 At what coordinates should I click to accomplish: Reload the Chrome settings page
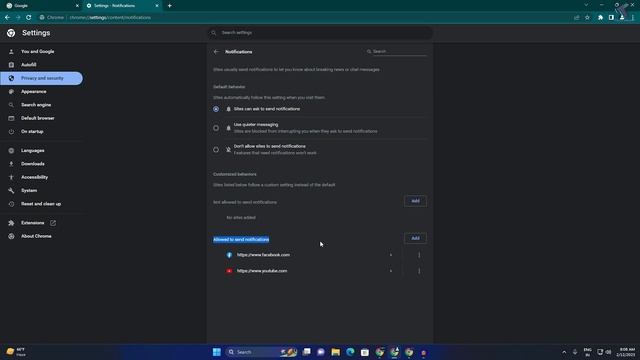(x=29, y=18)
